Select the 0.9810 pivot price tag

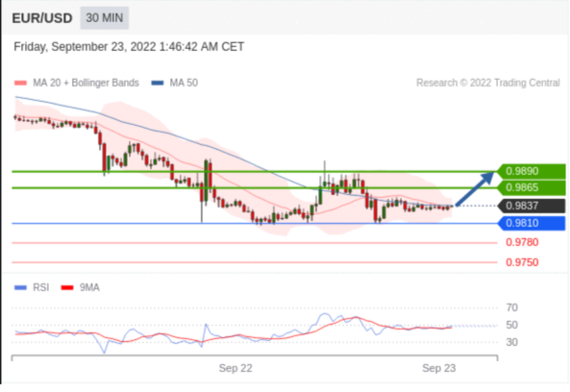click(x=532, y=223)
